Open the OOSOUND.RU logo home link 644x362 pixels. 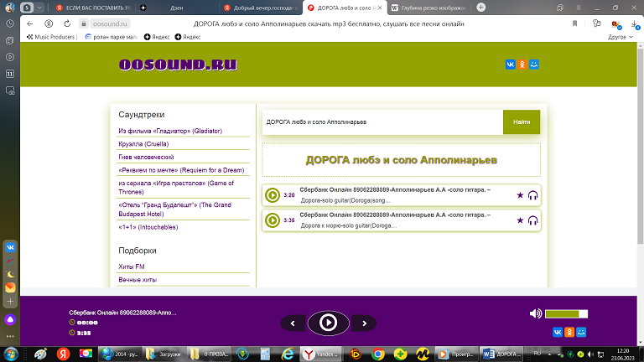[178, 65]
